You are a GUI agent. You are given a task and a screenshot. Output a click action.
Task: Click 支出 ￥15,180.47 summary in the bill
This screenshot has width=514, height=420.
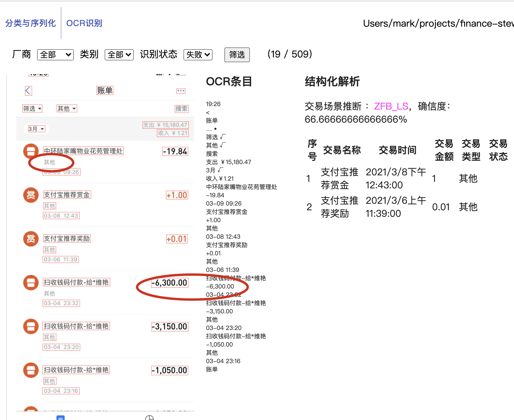pos(165,125)
